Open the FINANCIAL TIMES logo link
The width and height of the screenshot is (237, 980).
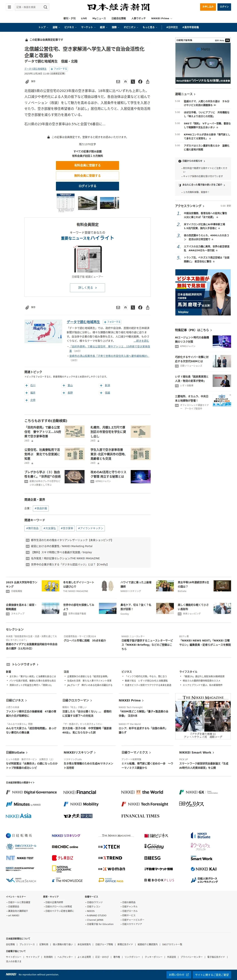140,816
